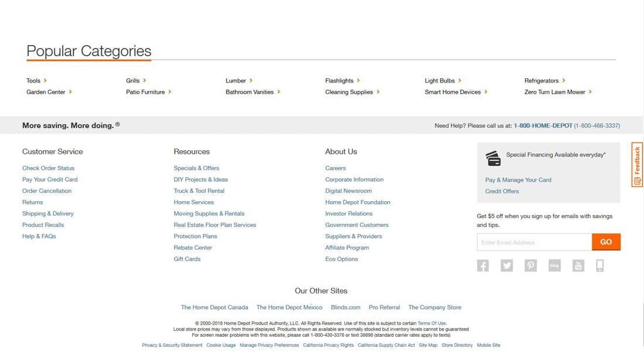Screen dimensions: 644x352
Task: Click the arrow next to Garden Center
Action: (x=70, y=92)
